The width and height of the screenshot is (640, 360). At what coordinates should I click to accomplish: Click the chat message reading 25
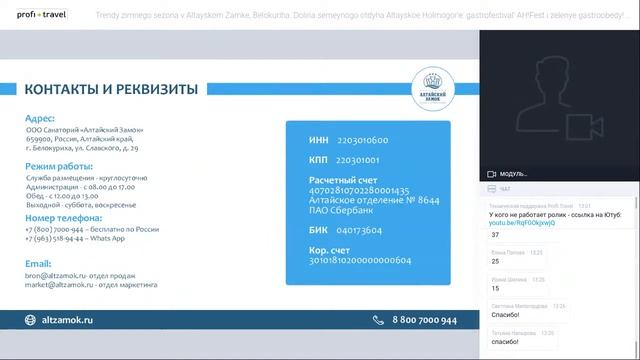(495, 261)
